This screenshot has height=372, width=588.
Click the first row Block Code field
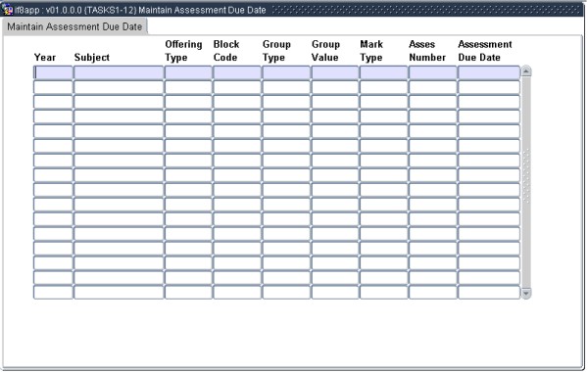coord(237,72)
